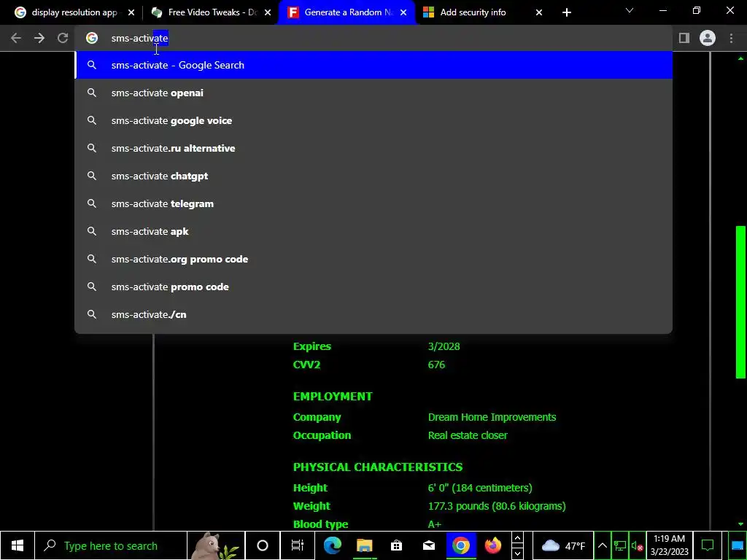
Task: Click the page scrollbar down arrow
Action: [x=740, y=524]
